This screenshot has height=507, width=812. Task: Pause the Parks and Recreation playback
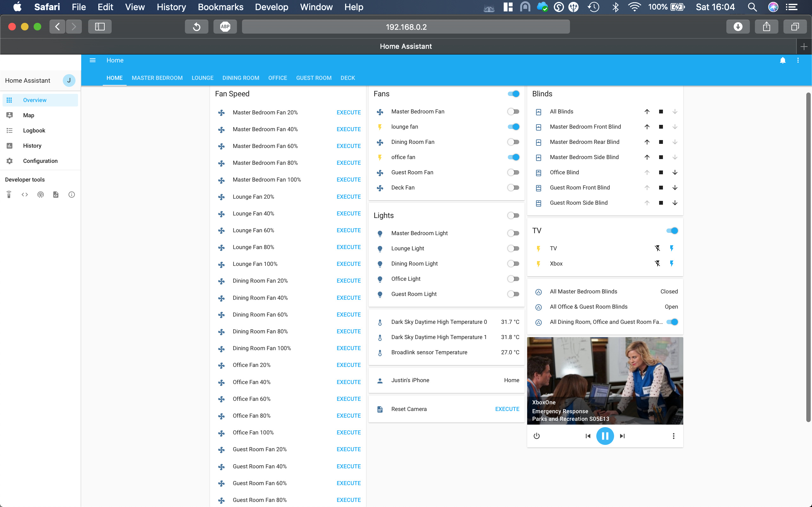point(605,436)
